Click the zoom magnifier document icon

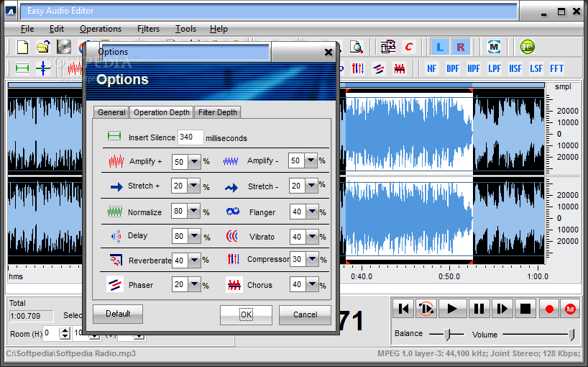point(356,47)
